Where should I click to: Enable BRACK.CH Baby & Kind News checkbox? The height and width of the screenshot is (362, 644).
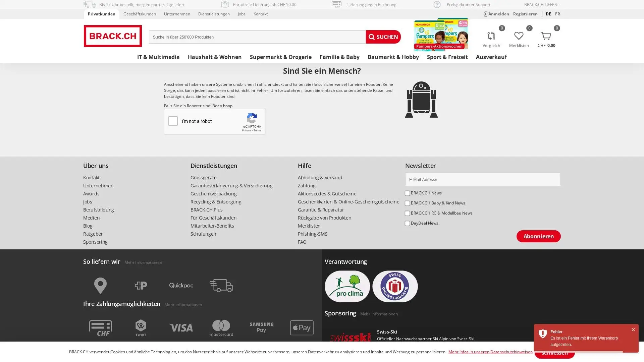pos(407,203)
